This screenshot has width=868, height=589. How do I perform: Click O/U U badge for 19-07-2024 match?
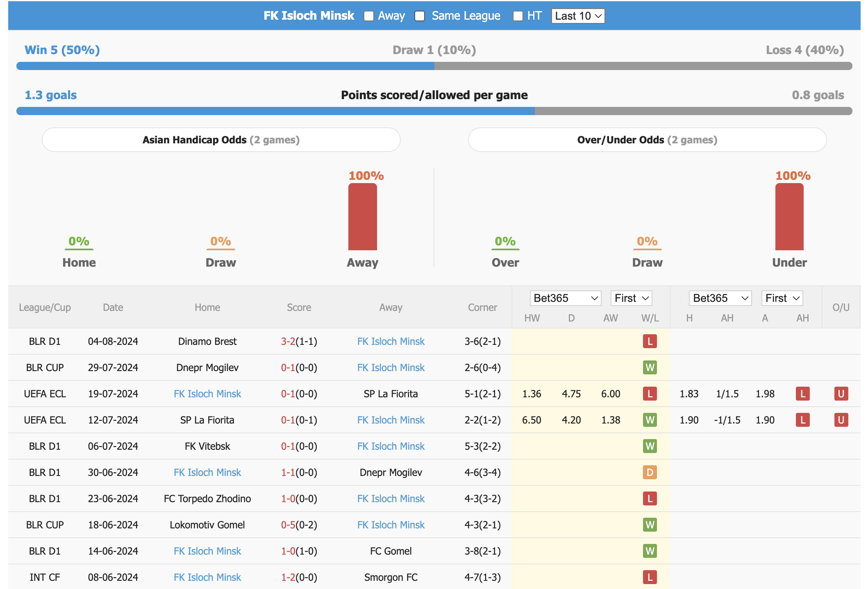tap(841, 394)
